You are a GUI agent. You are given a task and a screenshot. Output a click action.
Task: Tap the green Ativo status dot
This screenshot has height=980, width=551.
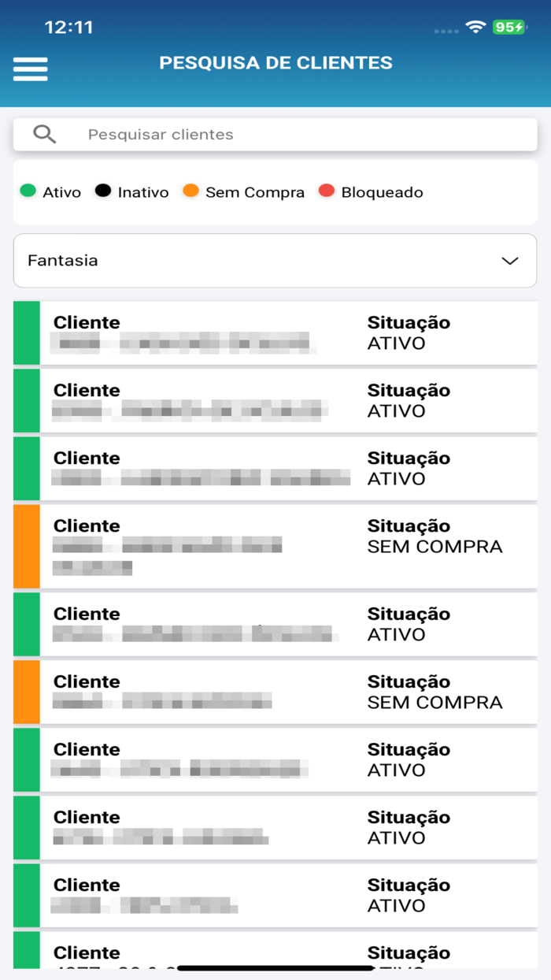28,191
